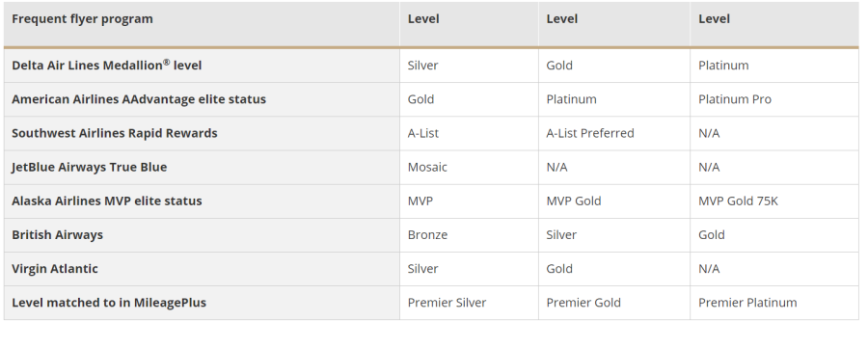Select the 'Premier Silver' cell
Viewport: 868px width, 348px height.
(469, 303)
